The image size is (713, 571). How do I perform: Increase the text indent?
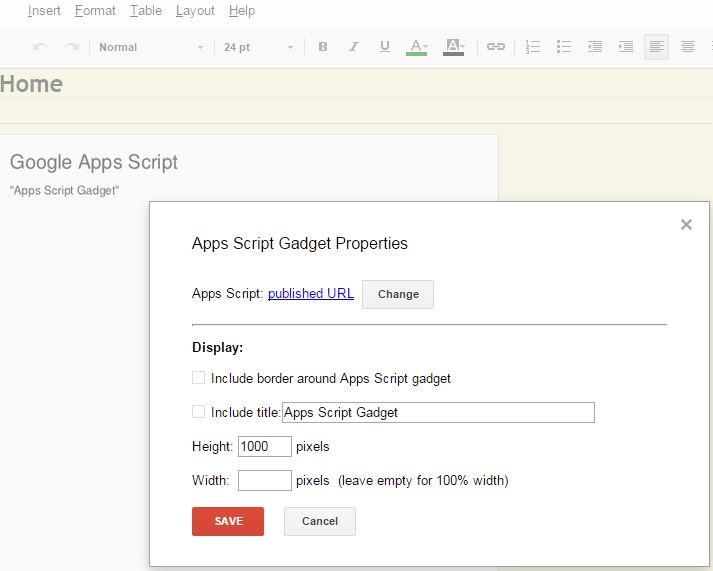click(x=626, y=47)
